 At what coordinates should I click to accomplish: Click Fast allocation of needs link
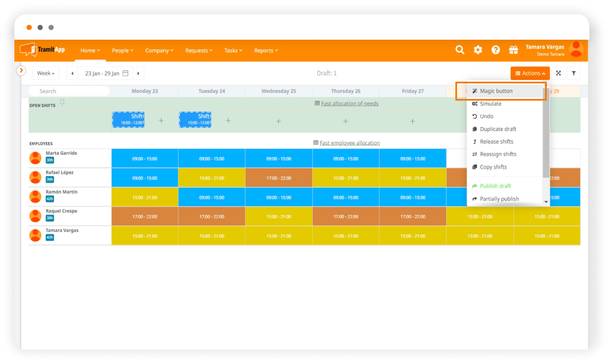(x=349, y=104)
